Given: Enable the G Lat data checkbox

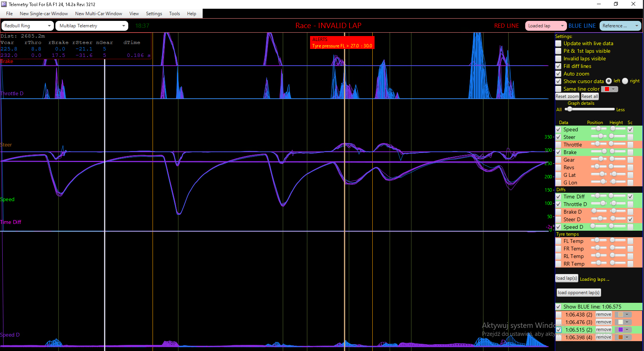Looking at the screenshot, I should point(558,175).
